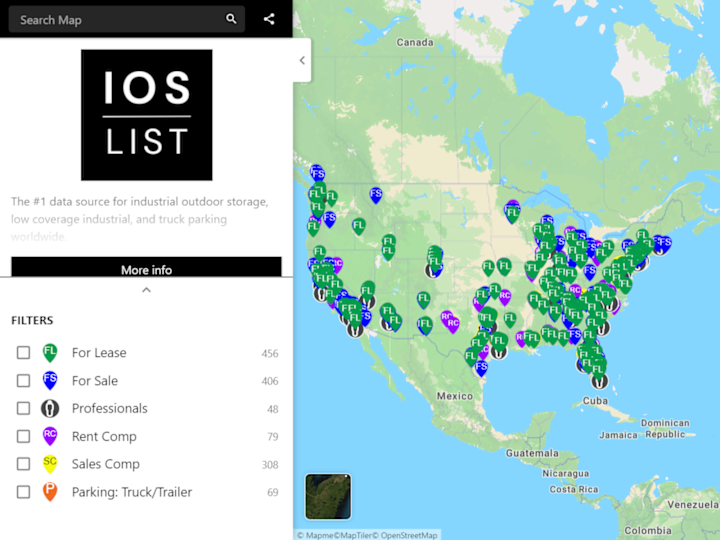This screenshot has height=540, width=720.
Task: Enable the For Lease filter checkbox
Action: point(23,353)
